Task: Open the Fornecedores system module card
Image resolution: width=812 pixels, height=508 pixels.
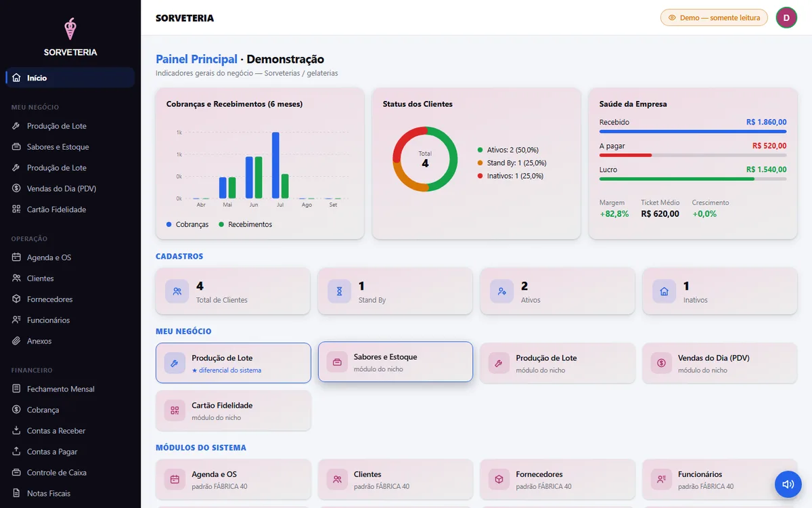Action: 558,480
